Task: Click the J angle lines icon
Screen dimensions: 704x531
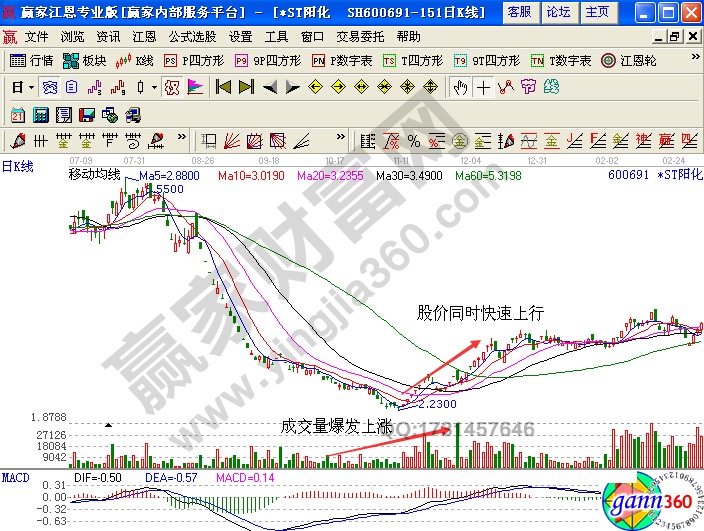Action: (x=575, y=141)
